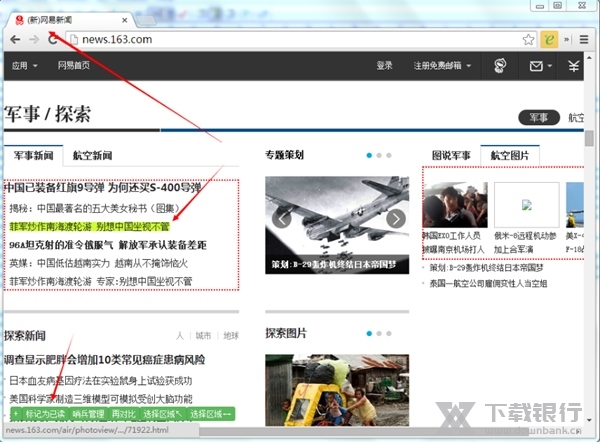
Task: Open headline 调查显示肥胖会增加10类常见癌症患病风险
Action: (105, 360)
